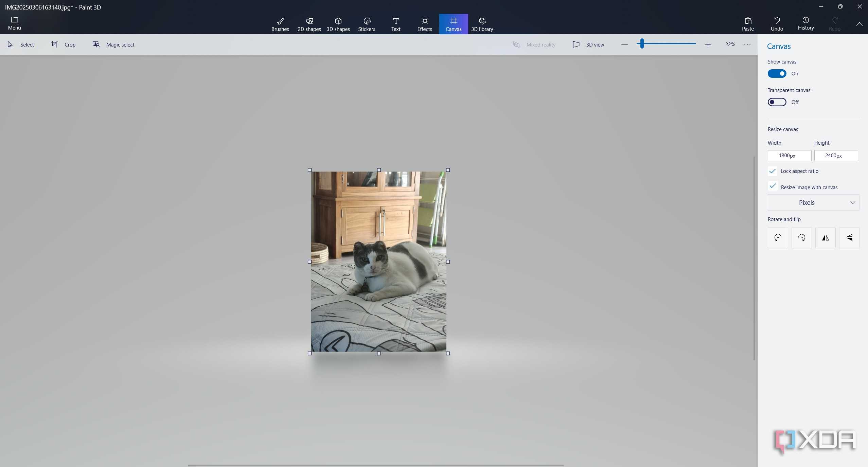
Task: Rotate canvas right button
Action: [x=801, y=238]
